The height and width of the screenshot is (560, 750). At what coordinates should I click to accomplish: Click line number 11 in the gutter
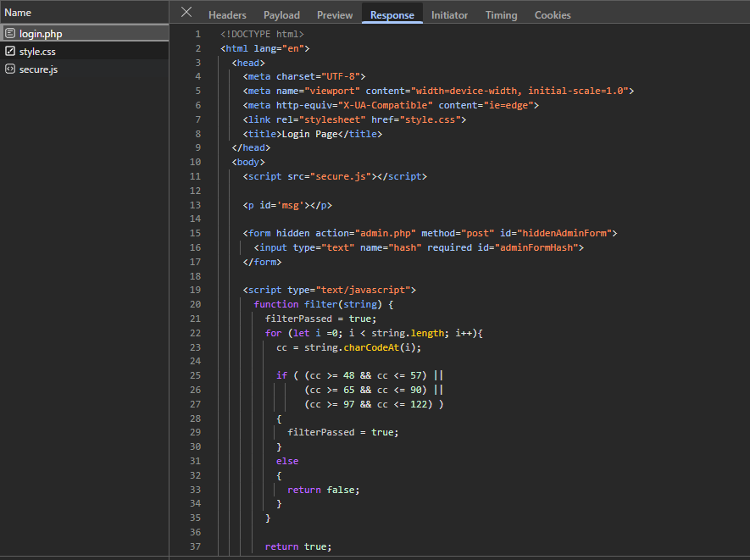[x=195, y=176]
